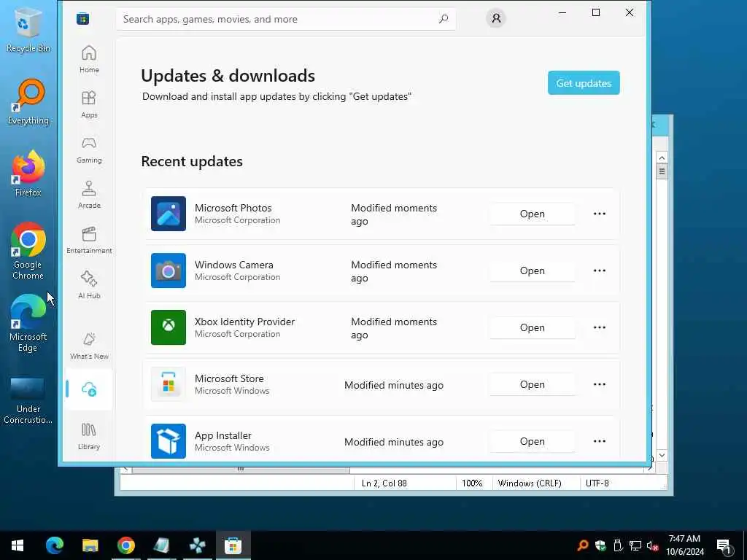Click the App Installer title text
This screenshot has height=560, width=747.
pyautogui.click(x=223, y=435)
